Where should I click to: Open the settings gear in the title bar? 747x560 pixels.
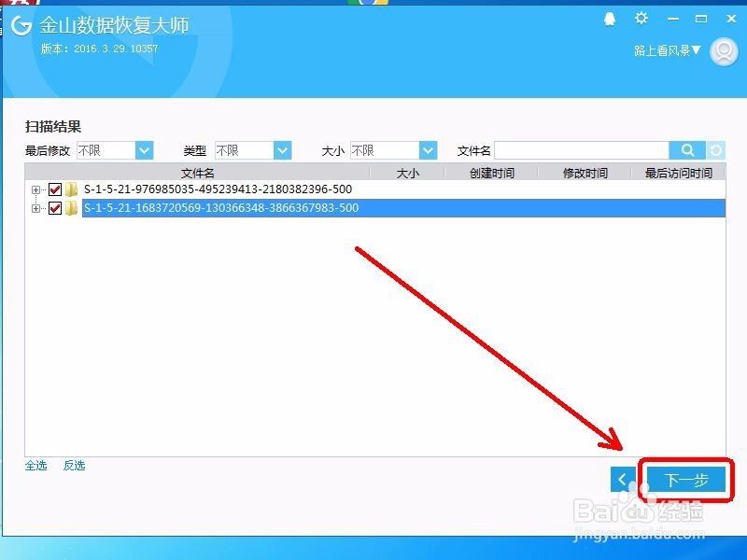pos(641,19)
